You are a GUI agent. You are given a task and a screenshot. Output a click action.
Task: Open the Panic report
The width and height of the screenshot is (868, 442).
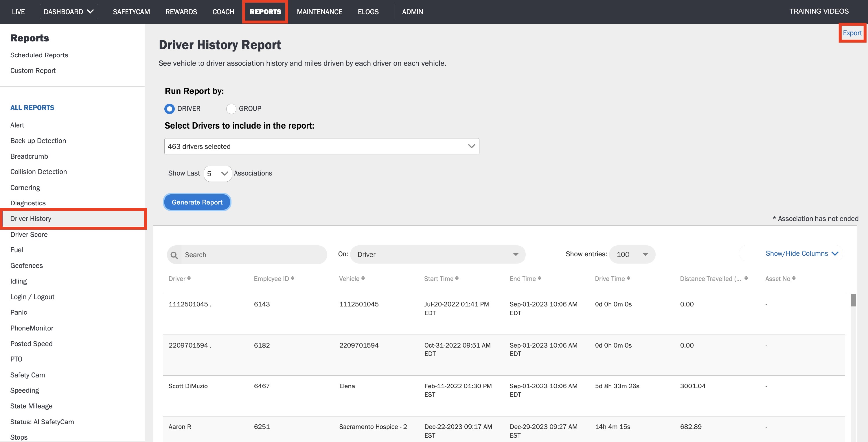(x=19, y=313)
